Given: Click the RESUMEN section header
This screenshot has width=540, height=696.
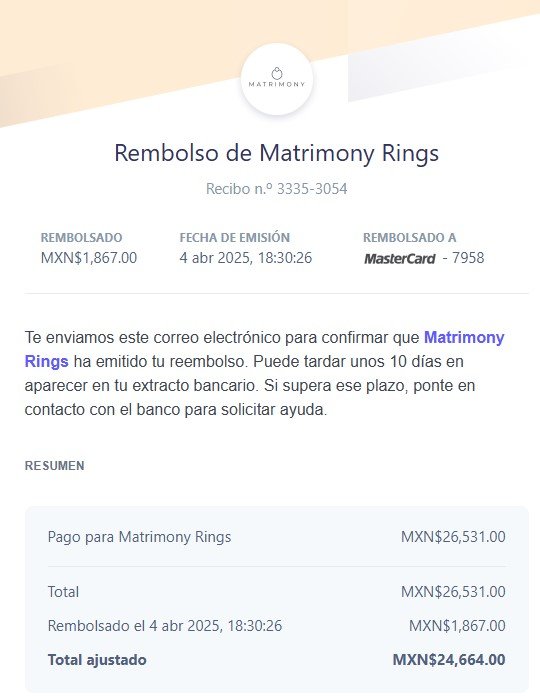Looking at the screenshot, I should pyautogui.click(x=55, y=466).
